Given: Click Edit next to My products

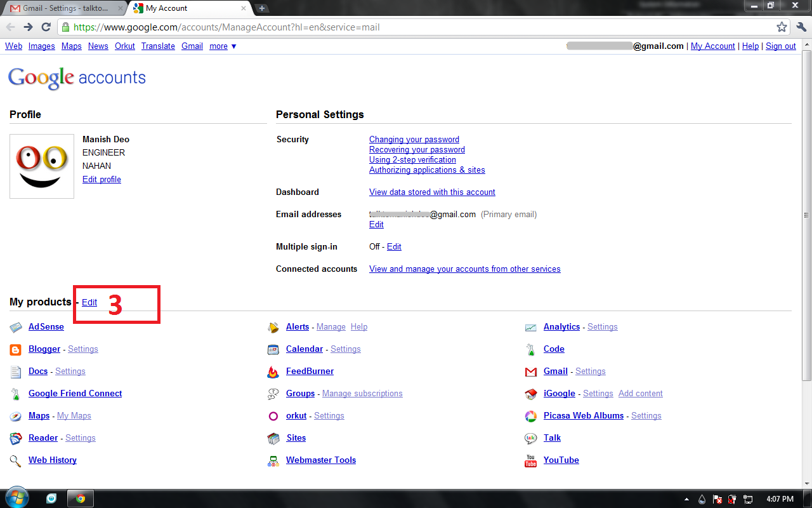Looking at the screenshot, I should pos(89,303).
